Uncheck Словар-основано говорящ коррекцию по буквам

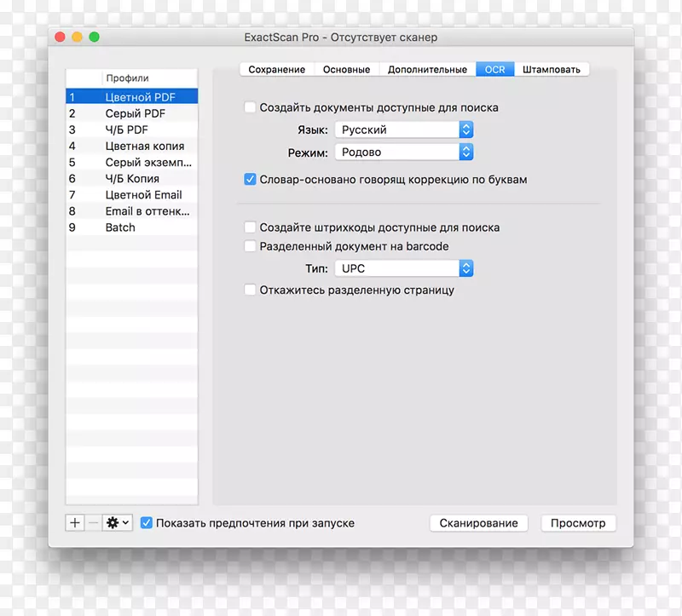point(250,179)
